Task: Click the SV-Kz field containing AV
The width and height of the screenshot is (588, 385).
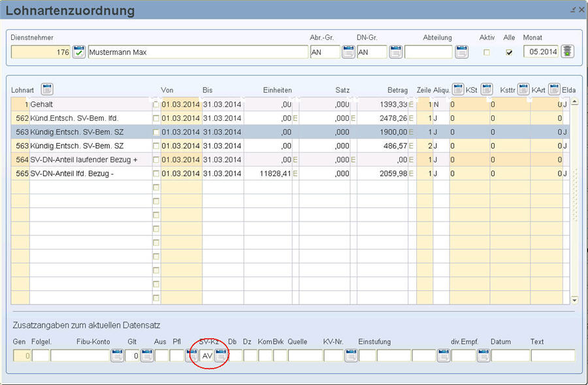Action: pos(207,356)
